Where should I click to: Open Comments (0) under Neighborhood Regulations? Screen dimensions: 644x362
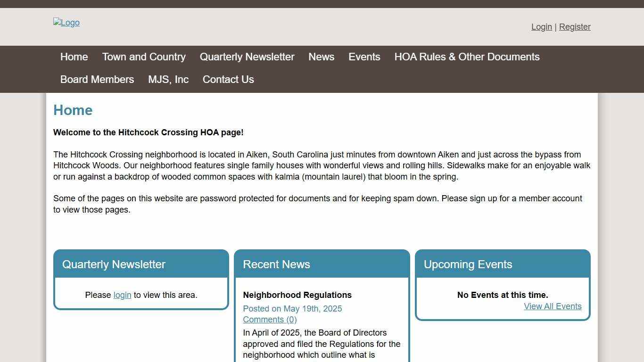(x=270, y=320)
